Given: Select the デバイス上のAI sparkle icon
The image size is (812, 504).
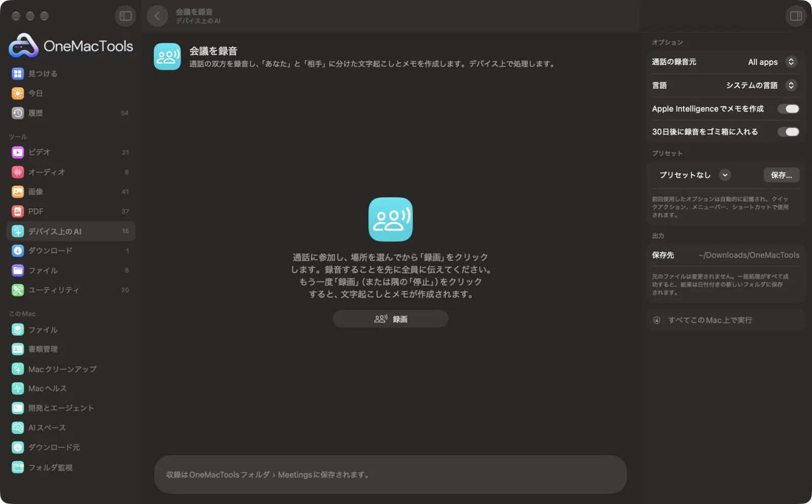Looking at the screenshot, I should pos(18,231).
